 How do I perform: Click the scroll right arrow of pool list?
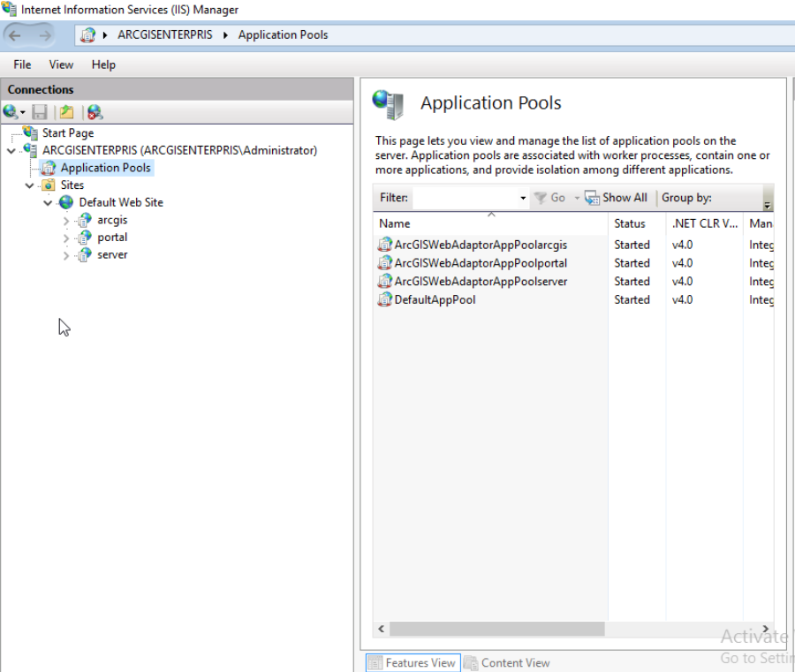766,629
